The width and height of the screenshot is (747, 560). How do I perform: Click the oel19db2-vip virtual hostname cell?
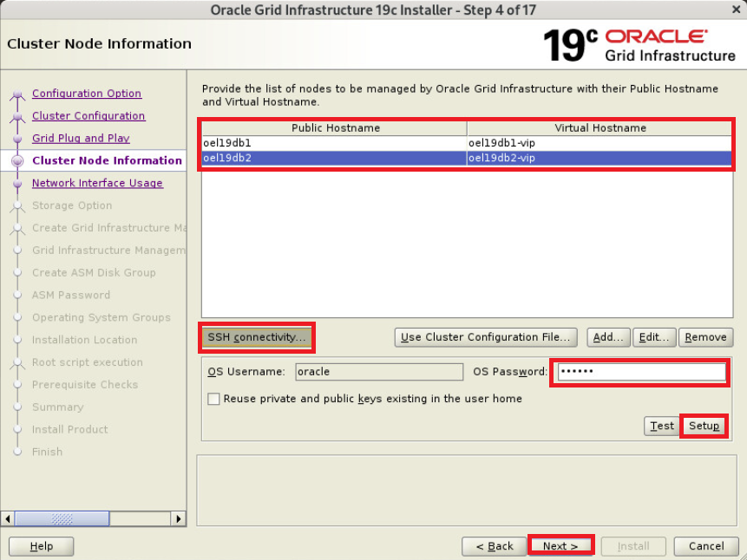(600, 158)
